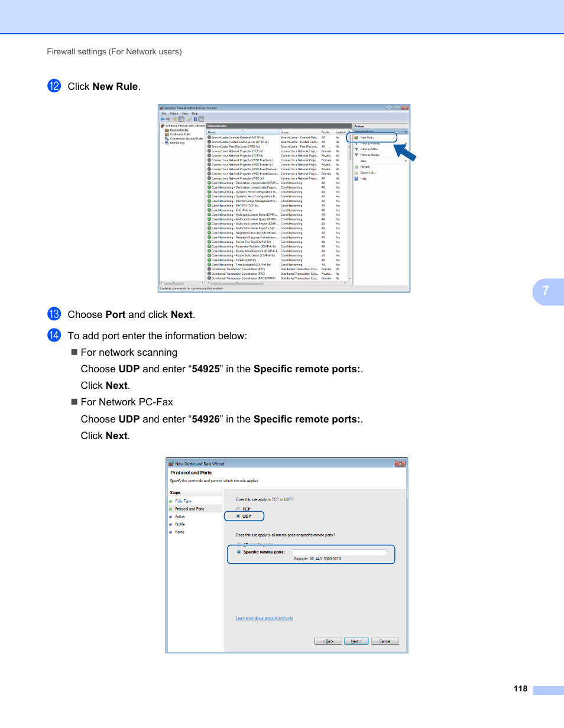
Task: Click green check icon of Core Networking Teredo rule
Action: (x=209, y=260)
